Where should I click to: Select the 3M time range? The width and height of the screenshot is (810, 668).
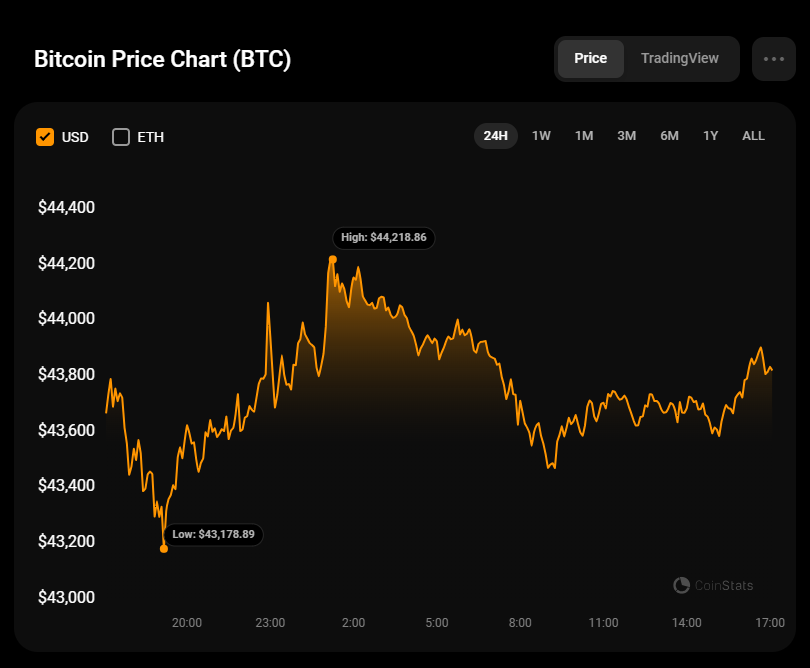click(626, 136)
